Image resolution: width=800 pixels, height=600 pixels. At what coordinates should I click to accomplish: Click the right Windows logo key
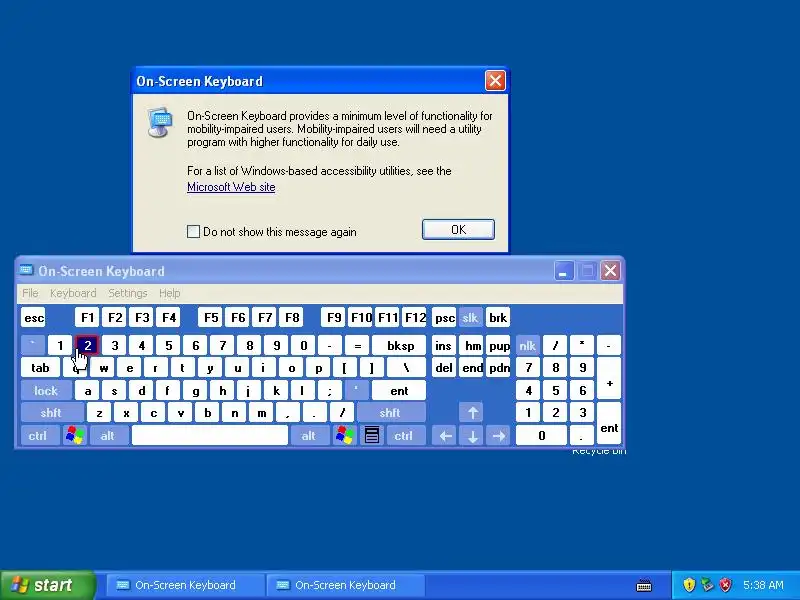pyautogui.click(x=344, y=435)
